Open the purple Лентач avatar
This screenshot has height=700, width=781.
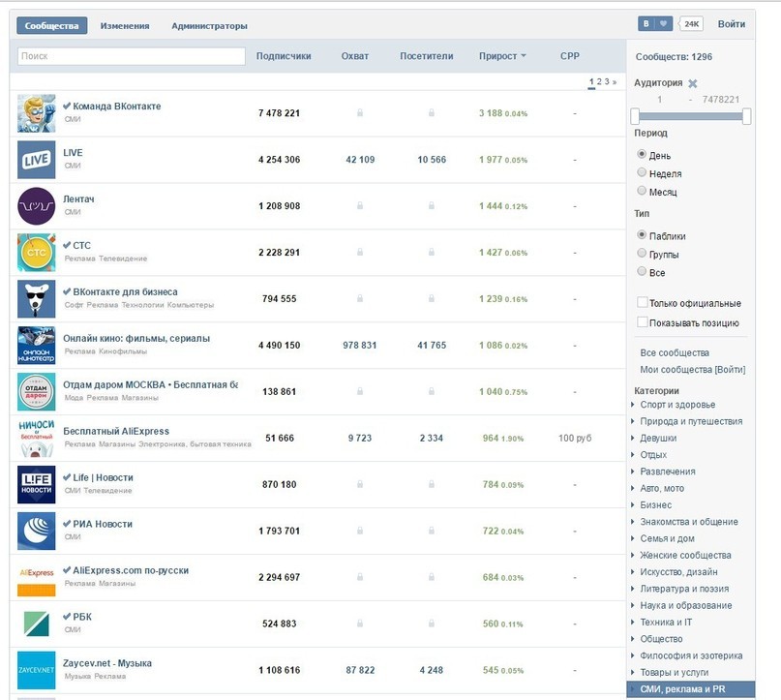pyautogui.click(x=37, y=206)
